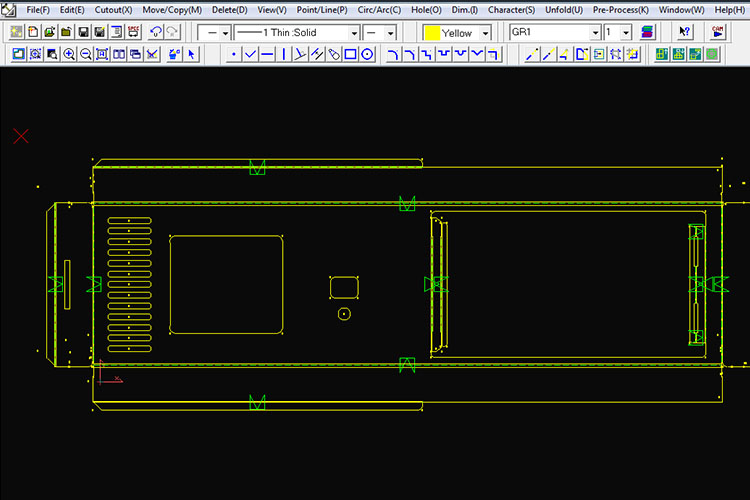This screenshot has width=750, height=500.
Task: Click the SPEC print icon
Action: [133, 33]
